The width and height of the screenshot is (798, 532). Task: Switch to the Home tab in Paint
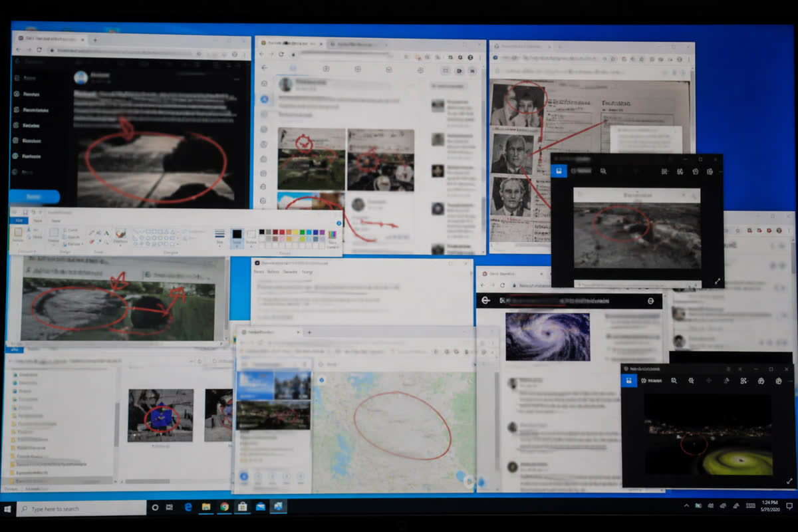(x=37, y=221)
